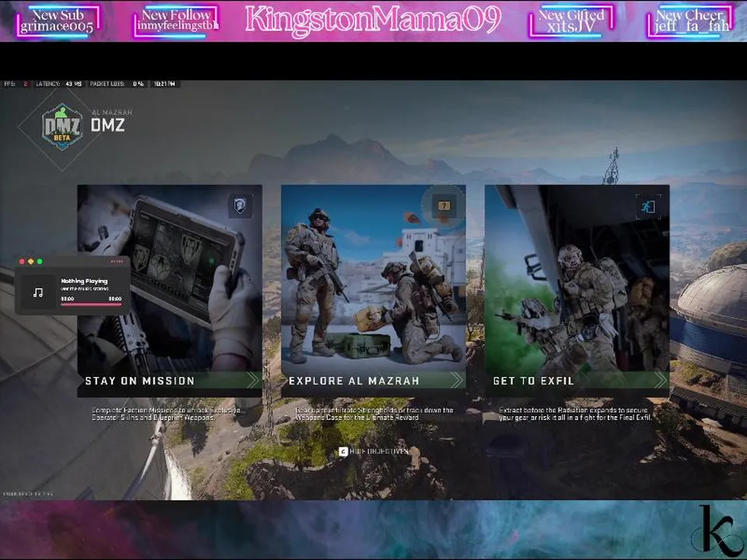Viewport: 747px width, 560px height.
Task: Click the STAY ON MISSION title text
Action: coord(139,381)
